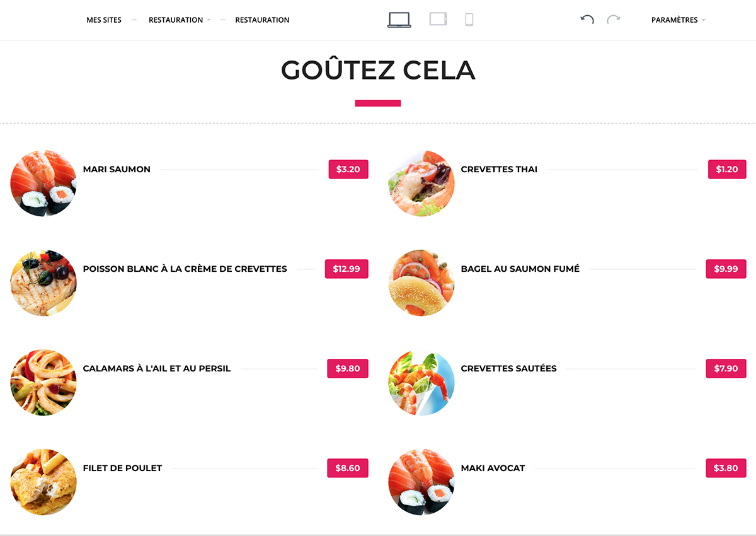This screenshot has width=756, height=536.
Task: Switch to desktop preview mode
Action: [x=399, y=20]
